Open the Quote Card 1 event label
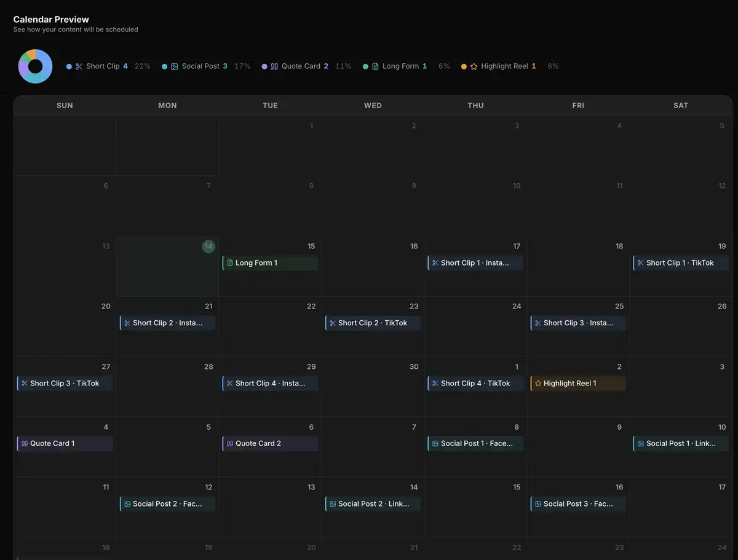 coord(52,444)
